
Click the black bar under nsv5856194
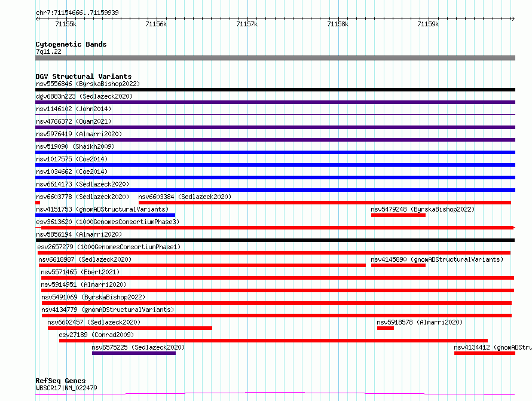tap(275, 240)
